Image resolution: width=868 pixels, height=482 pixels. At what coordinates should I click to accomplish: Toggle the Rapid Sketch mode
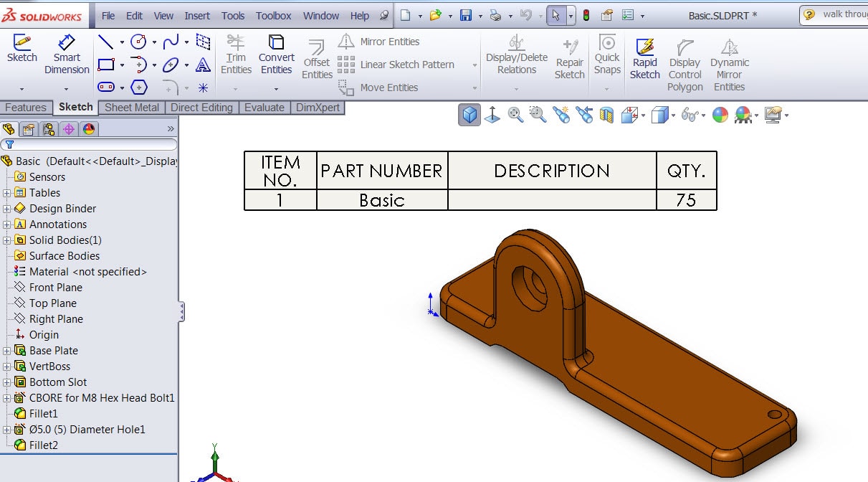click(x=645, y=57)
